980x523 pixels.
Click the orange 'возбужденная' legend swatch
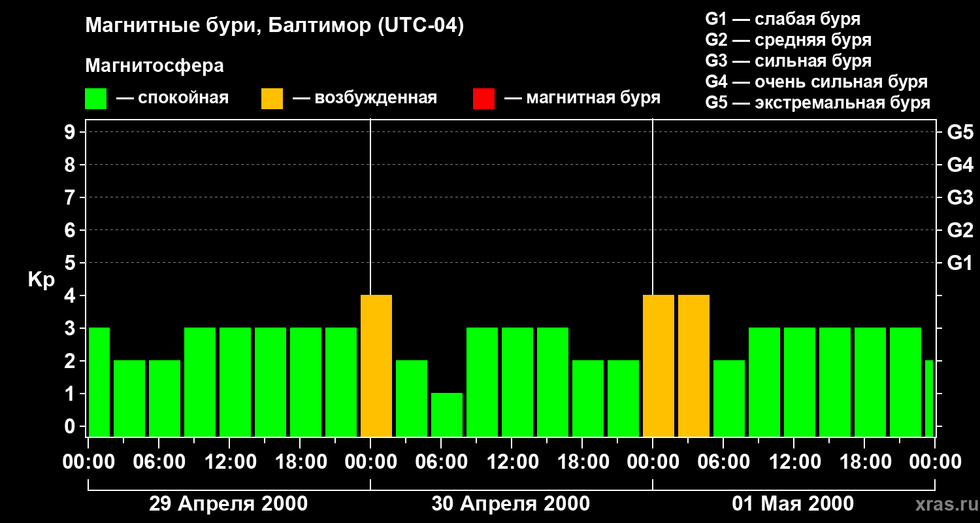(272, 99)
